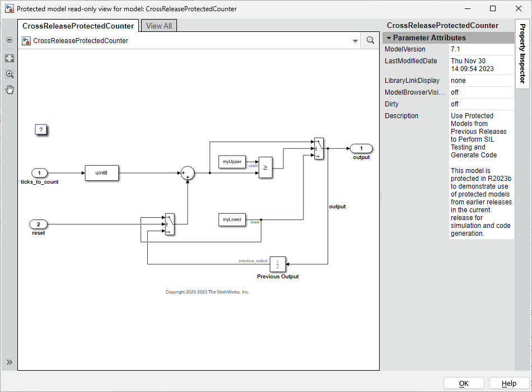Screen dimensions: 532x392
Task: Activate the Zoom In tool
Action: point(9,73)
